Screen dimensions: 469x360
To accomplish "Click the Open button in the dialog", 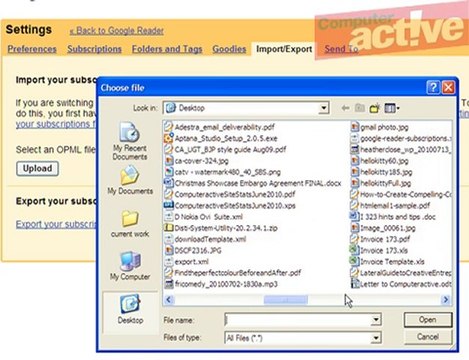I will (428, 320).
